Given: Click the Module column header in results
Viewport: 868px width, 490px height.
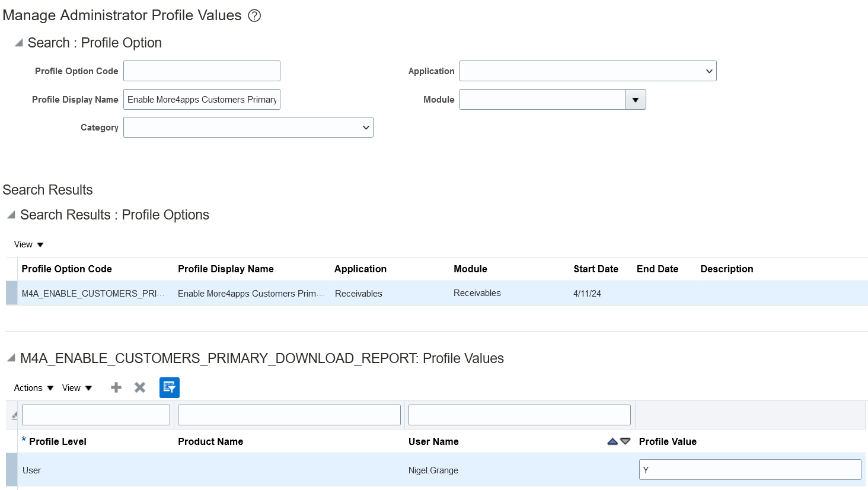Looking at the screenshot, I should pos(470,269).
